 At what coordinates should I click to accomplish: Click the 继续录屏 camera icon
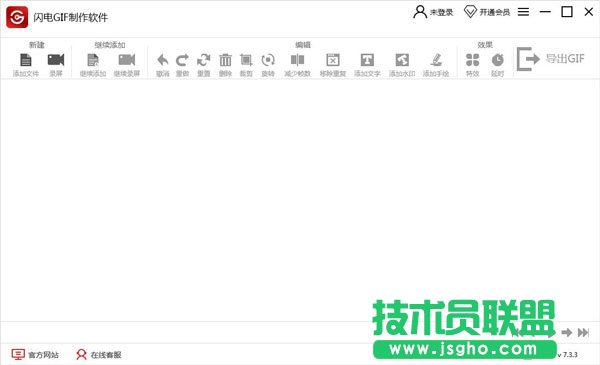[x=127, y=60]
